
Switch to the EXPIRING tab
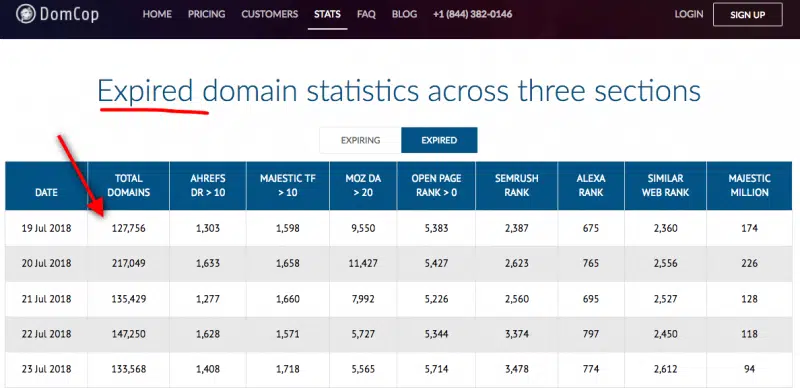(361, 140)
